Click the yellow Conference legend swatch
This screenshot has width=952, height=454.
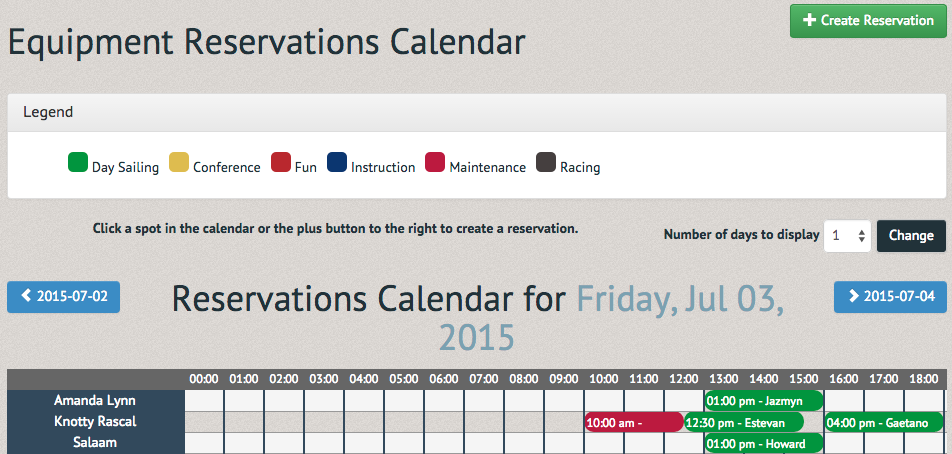[179, 163]
